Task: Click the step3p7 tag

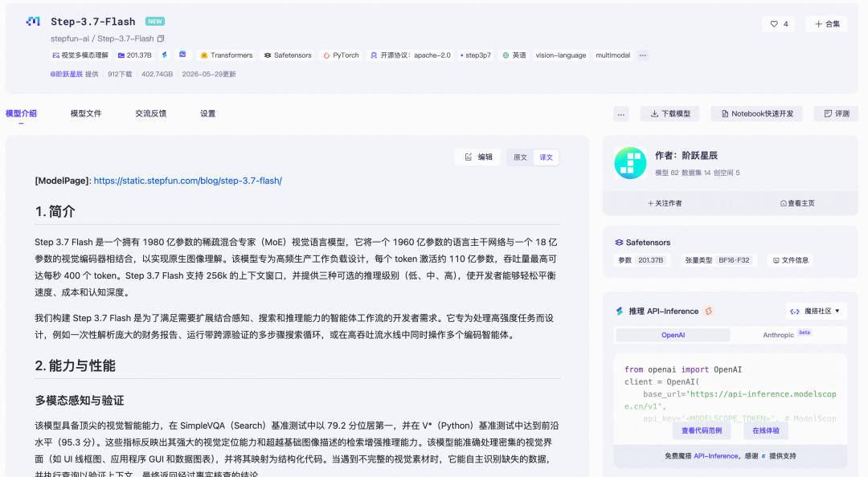Action: click(x=476, y=55)
